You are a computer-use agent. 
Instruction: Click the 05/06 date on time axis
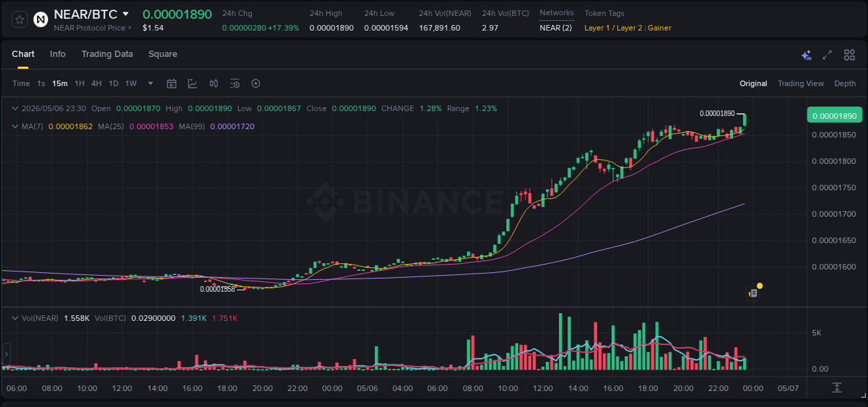(x=367, y=388)
